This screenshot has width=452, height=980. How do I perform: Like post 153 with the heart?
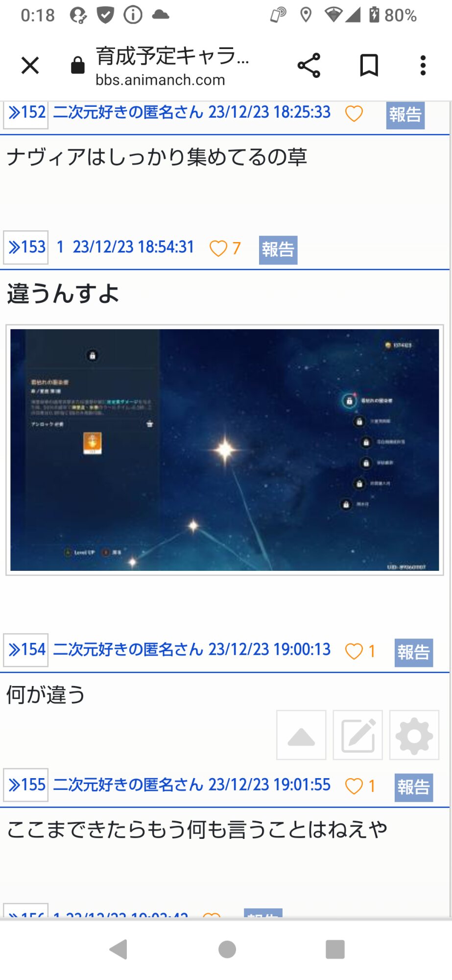pos(218,248)
